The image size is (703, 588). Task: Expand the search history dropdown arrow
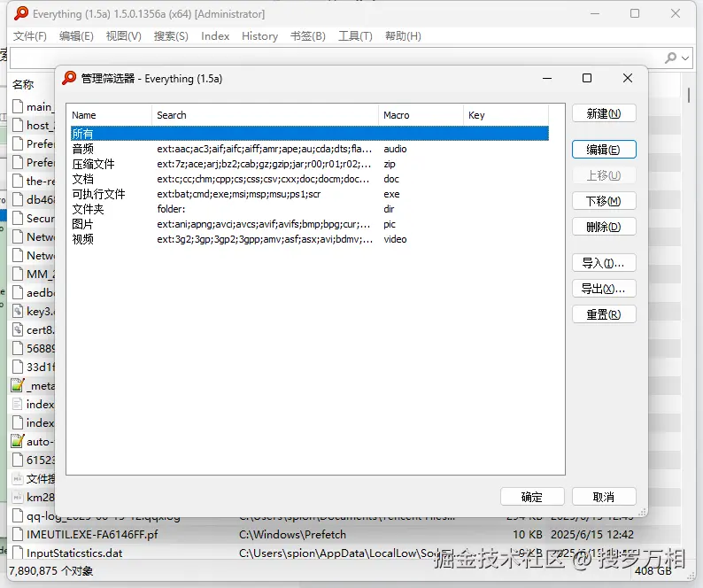(x=685, y=58)
